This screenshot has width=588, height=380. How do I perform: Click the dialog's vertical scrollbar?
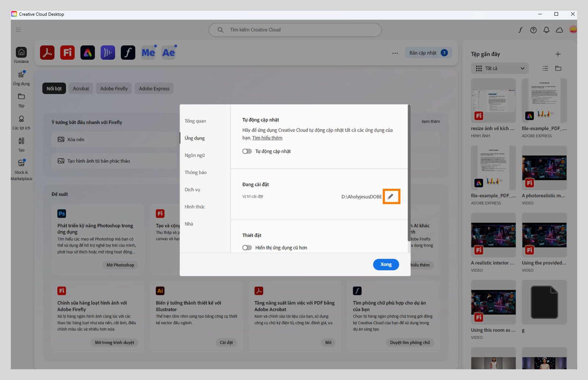click(409, 173)
